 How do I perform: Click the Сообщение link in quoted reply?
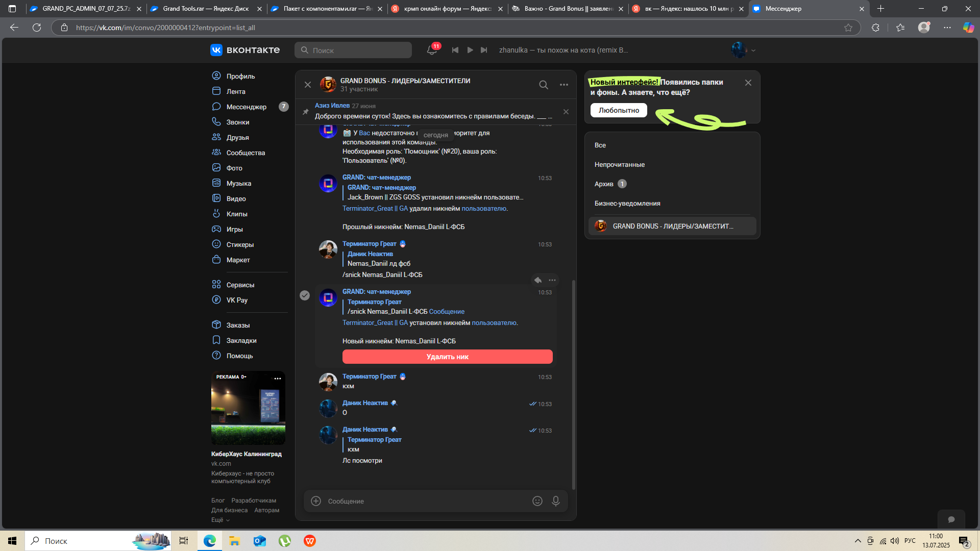pyautogui.click(x=447, y=311)
